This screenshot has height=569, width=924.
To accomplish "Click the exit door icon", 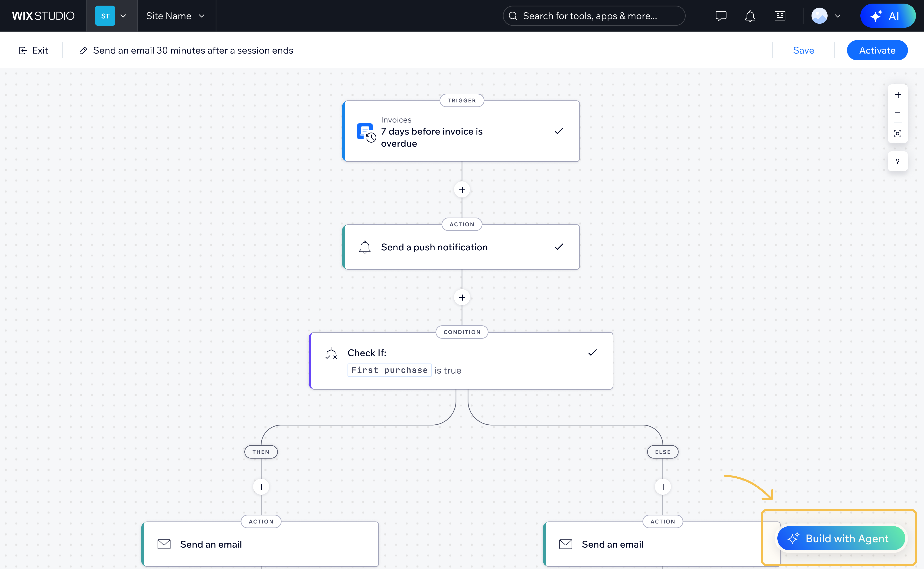I will pyautogui.click(x=23, y=50).
